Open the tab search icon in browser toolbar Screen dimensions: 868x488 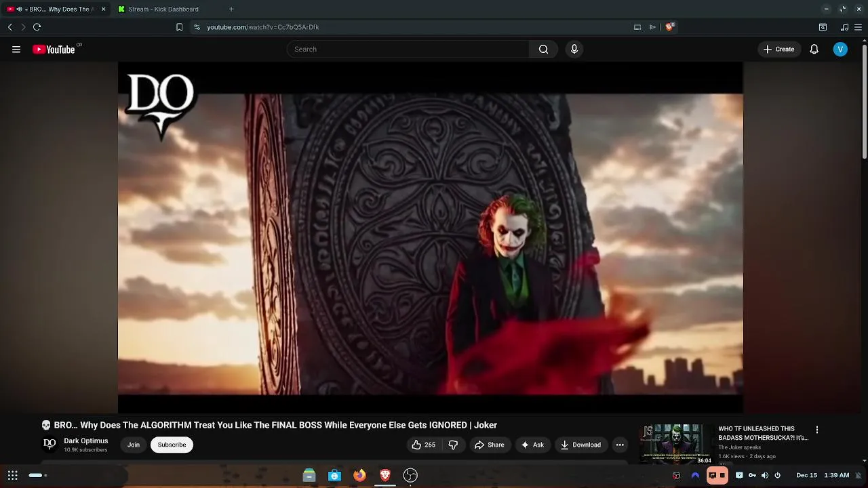823,27
